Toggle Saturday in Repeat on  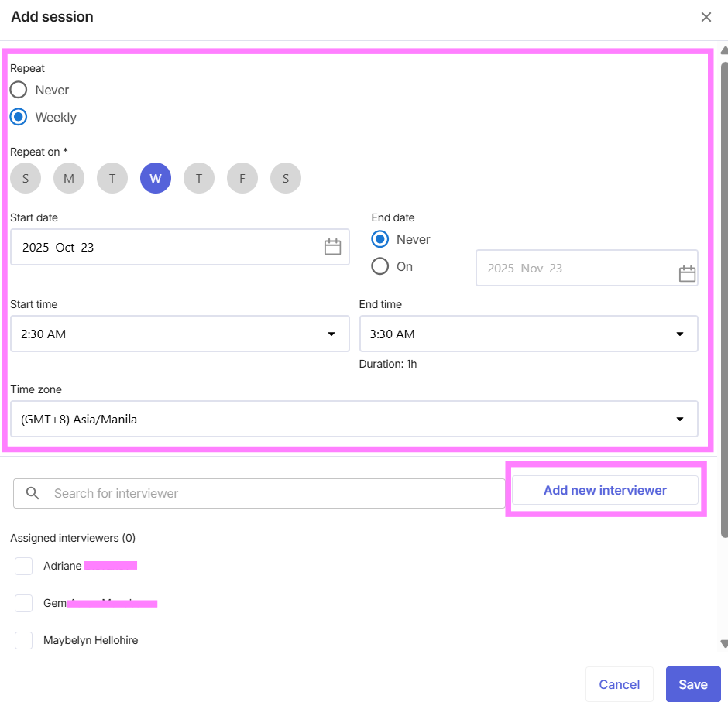286,178
